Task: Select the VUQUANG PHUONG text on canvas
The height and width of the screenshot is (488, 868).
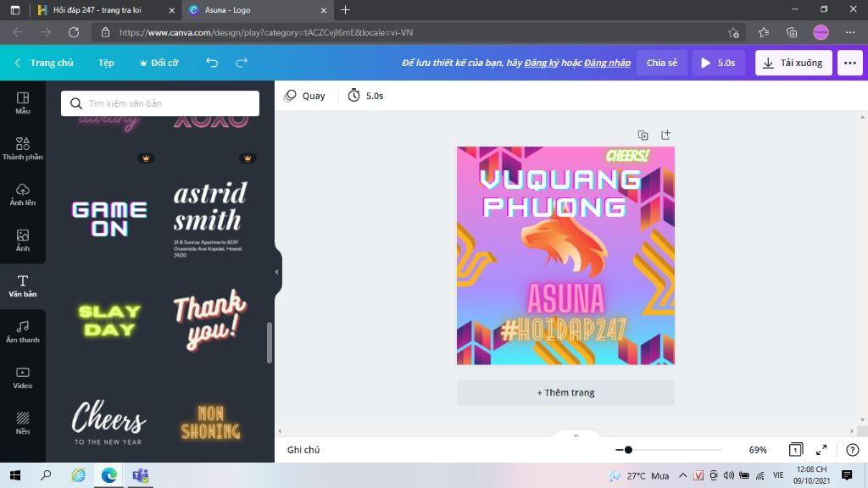Action: pyautogui.click(x=560, y=193)
